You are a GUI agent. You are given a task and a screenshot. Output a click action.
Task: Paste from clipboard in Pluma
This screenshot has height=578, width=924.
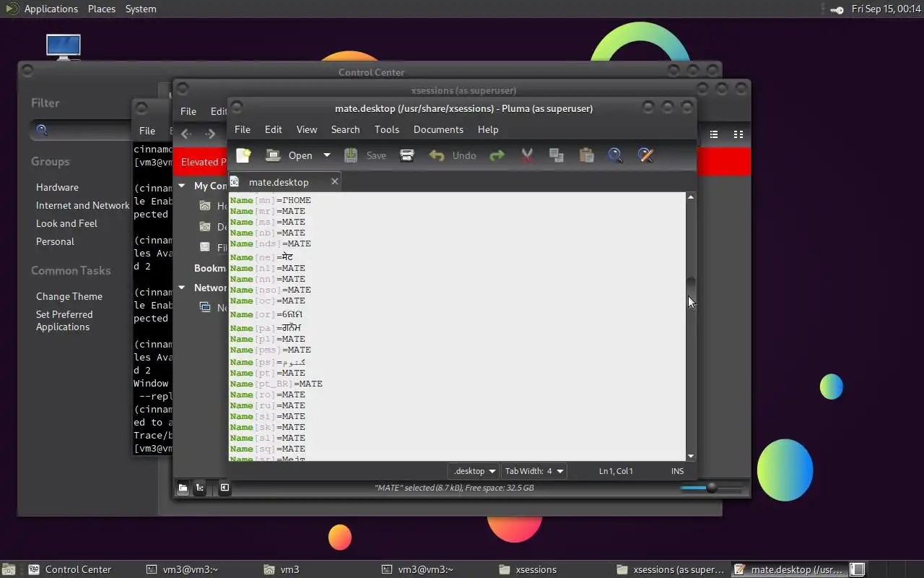(586, 155)
